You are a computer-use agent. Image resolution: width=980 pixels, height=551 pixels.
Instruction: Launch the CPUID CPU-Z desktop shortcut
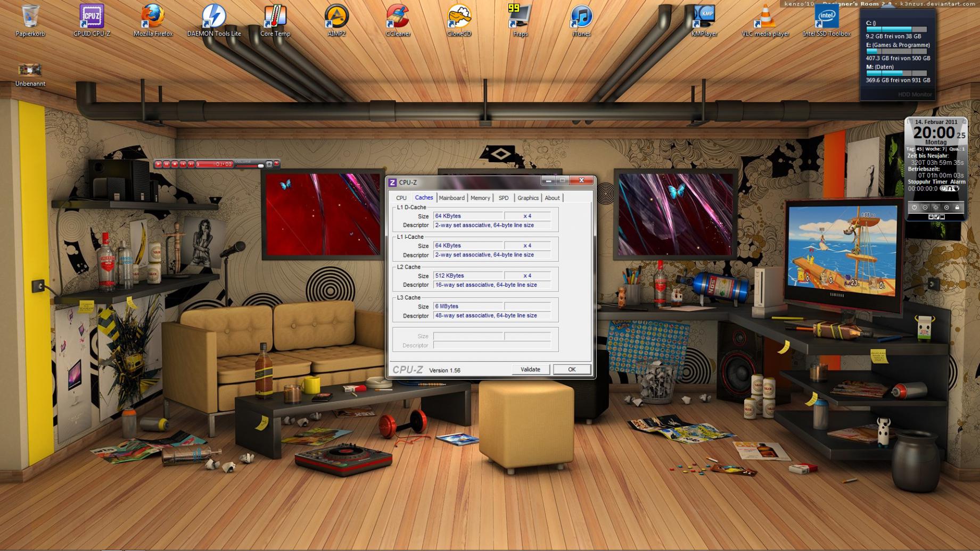[92, 20]
